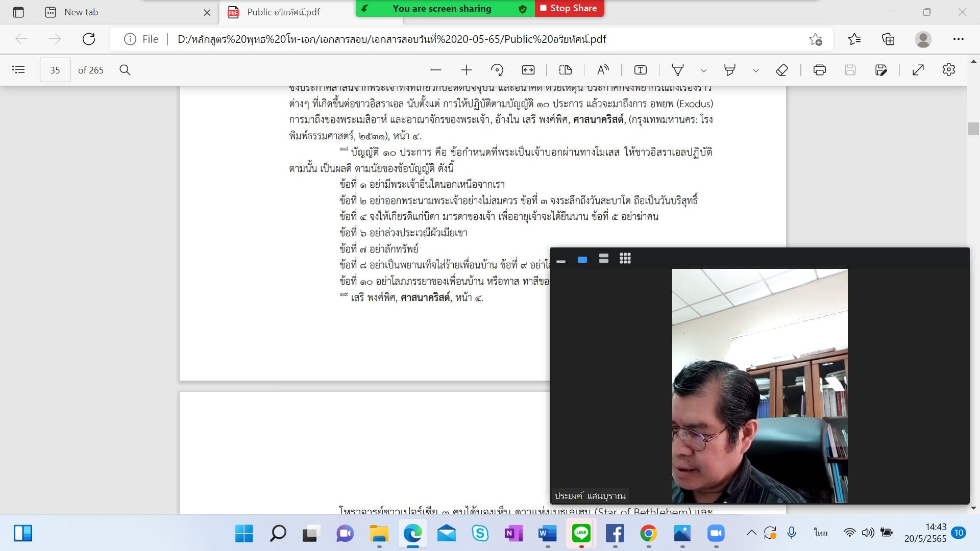Show hidden system tray icons
980x551 pixels.
(751, 533)
